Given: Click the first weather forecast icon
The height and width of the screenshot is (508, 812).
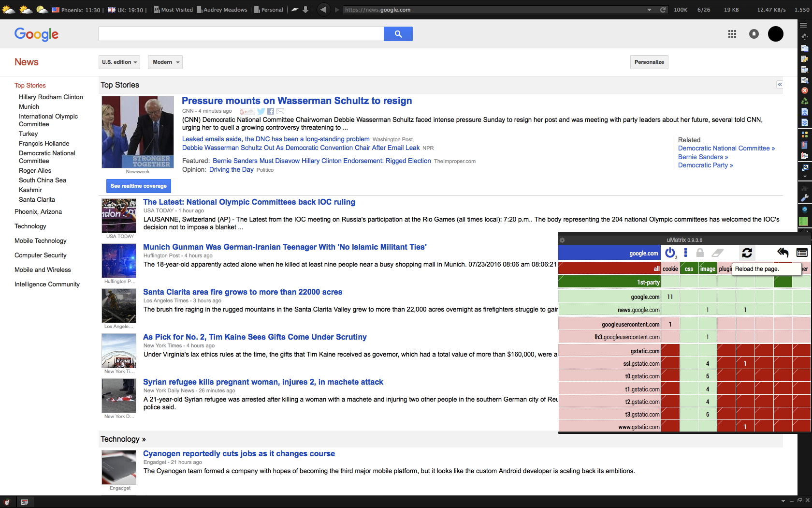Looking at the screenshot, I should 9,9.
